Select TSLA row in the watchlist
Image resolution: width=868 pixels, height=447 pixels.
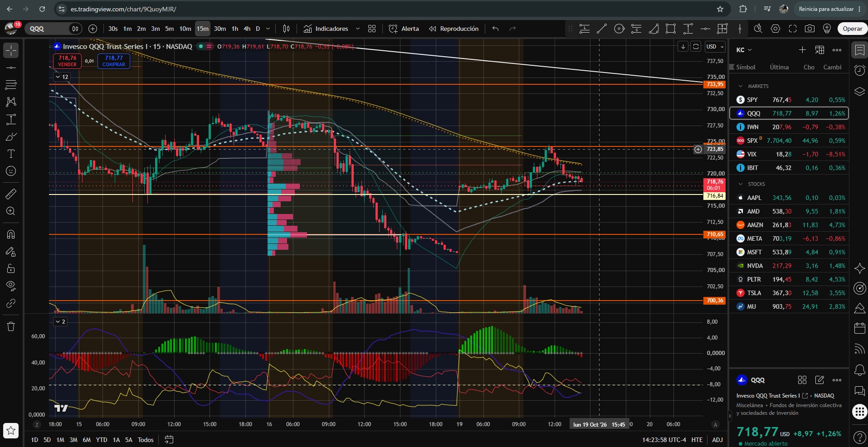click(789, 293)
